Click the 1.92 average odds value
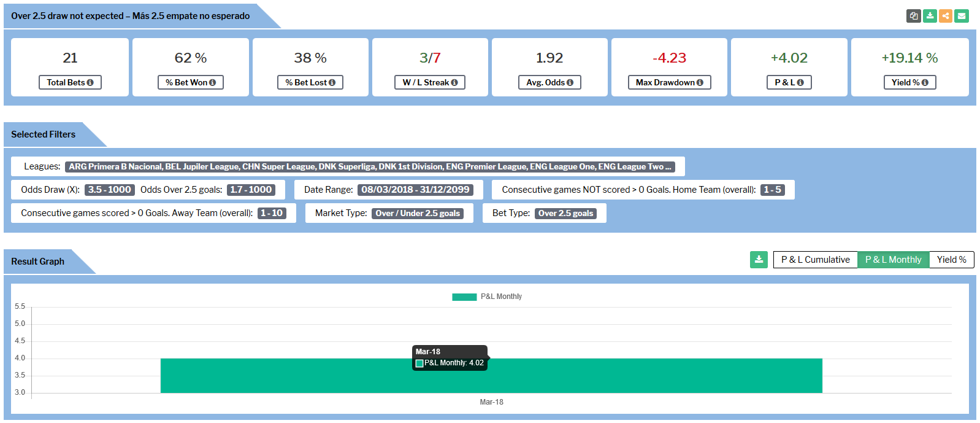980x423 pixels. coord(549,58)
